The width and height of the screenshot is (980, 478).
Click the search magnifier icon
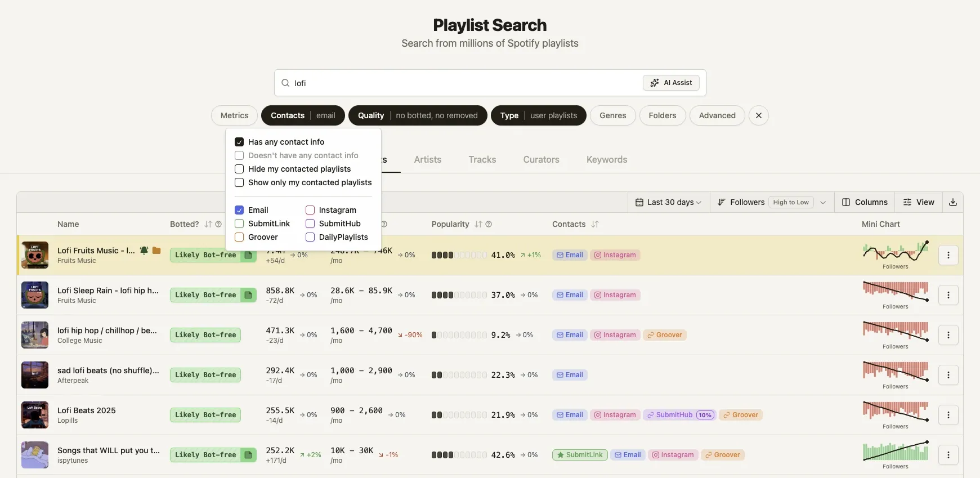(x=285, y=83)
